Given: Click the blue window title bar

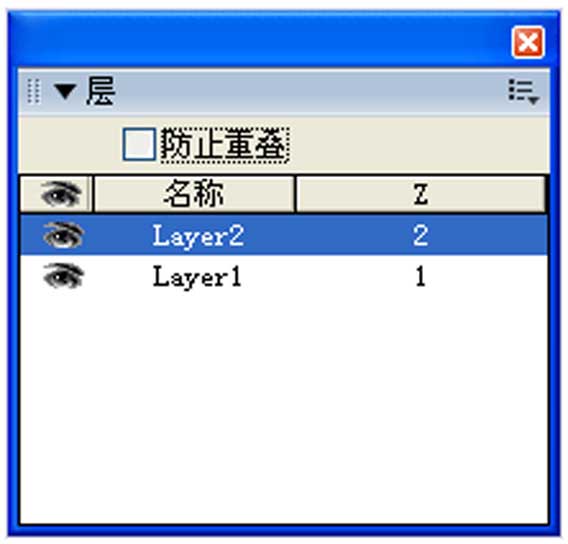Looking at the screenshot, I should (259, 40).
